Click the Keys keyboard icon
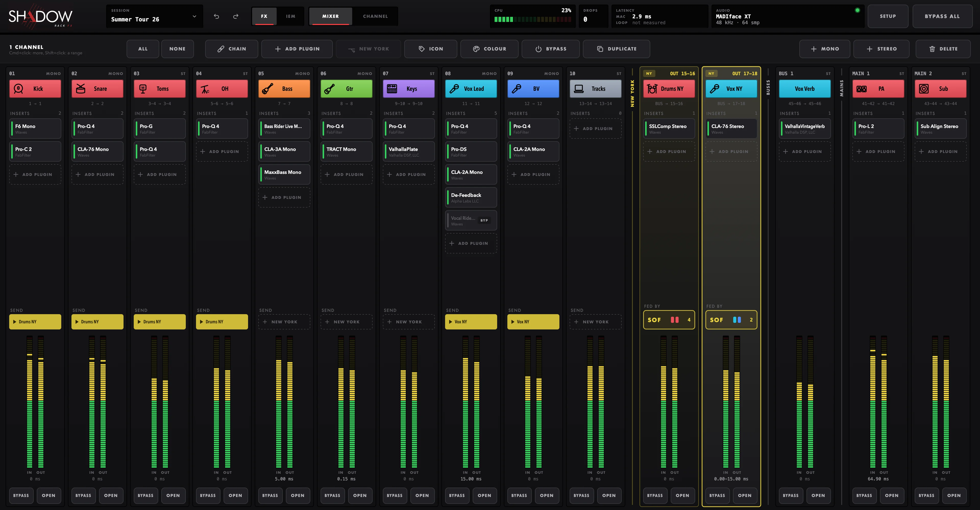The height and width of the screenshot is (510, 980). [x=392, y=88]
